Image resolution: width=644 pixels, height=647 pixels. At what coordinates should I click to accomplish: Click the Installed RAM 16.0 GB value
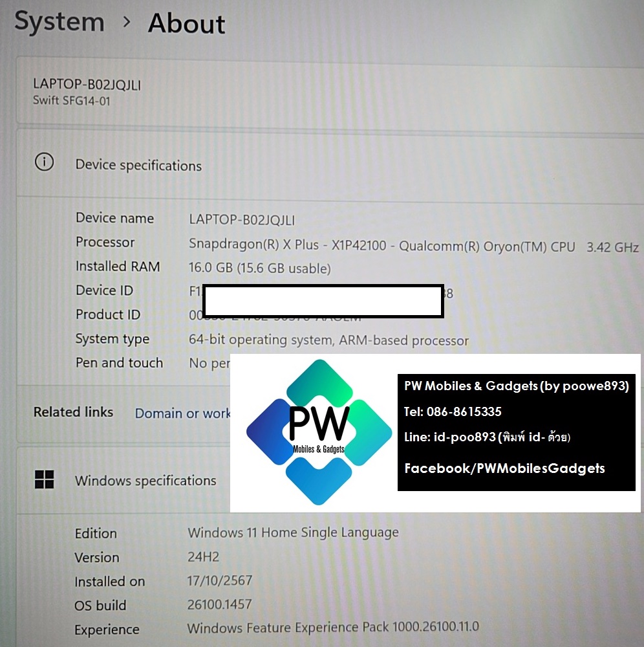259,268
